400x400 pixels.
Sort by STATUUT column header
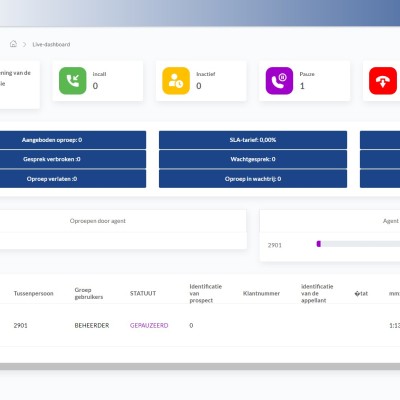click(143, 293)
